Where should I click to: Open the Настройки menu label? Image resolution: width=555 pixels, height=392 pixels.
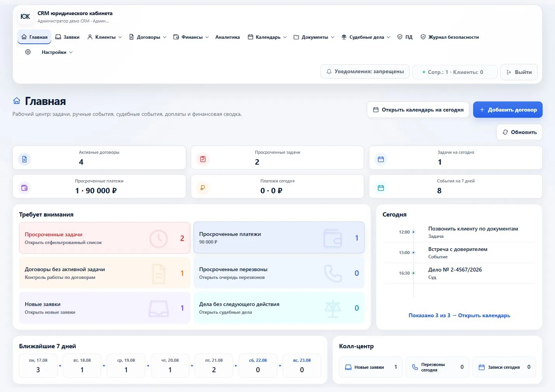54,52
